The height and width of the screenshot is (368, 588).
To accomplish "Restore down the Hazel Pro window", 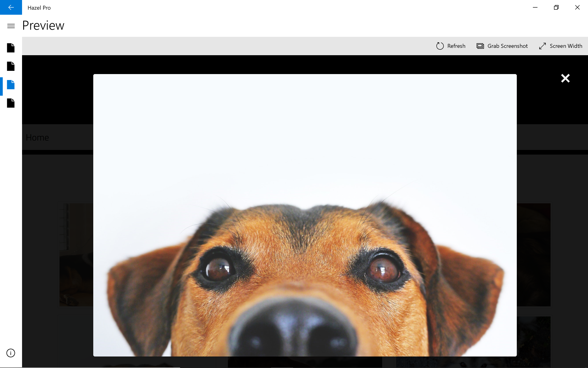I will [x=556, y=7].
